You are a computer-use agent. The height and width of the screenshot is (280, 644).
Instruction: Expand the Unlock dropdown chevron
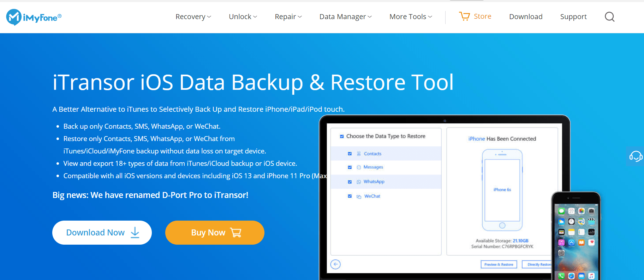tap(255, 17)
